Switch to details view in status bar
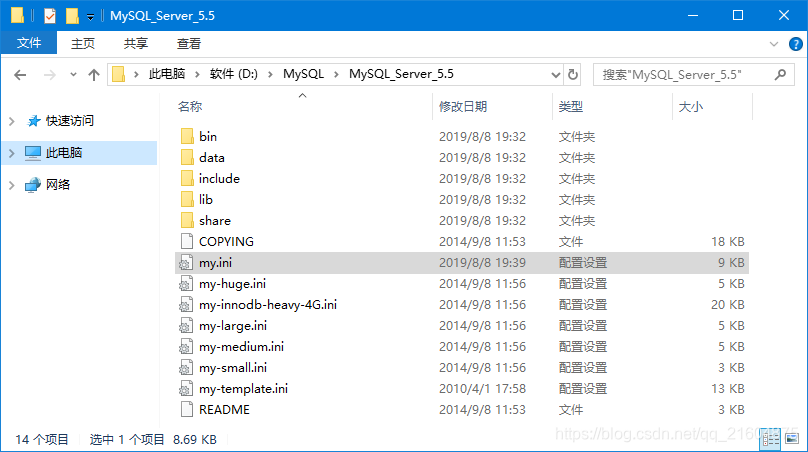Viewport: 808px width, 452px height. [771, 439]
